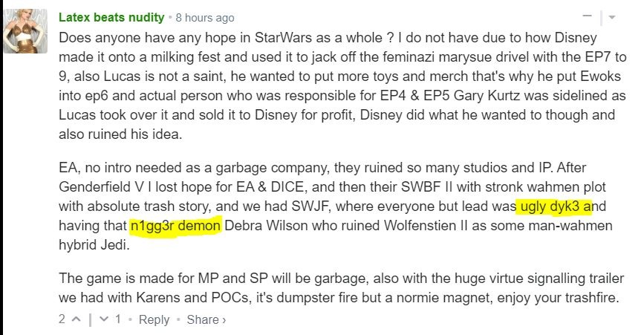Reply to this comment
644x335 pixels.
[x=154, y=319]
